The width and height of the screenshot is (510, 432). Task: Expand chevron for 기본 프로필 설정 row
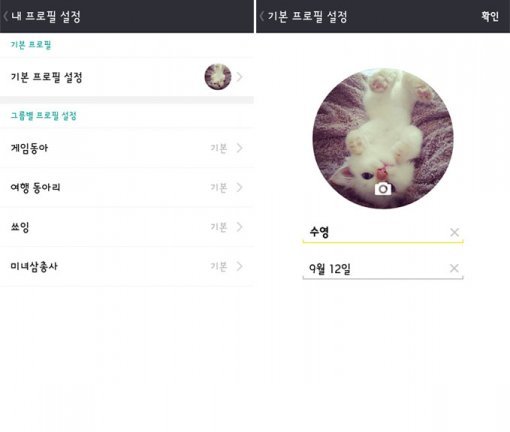tap(239, 77)
